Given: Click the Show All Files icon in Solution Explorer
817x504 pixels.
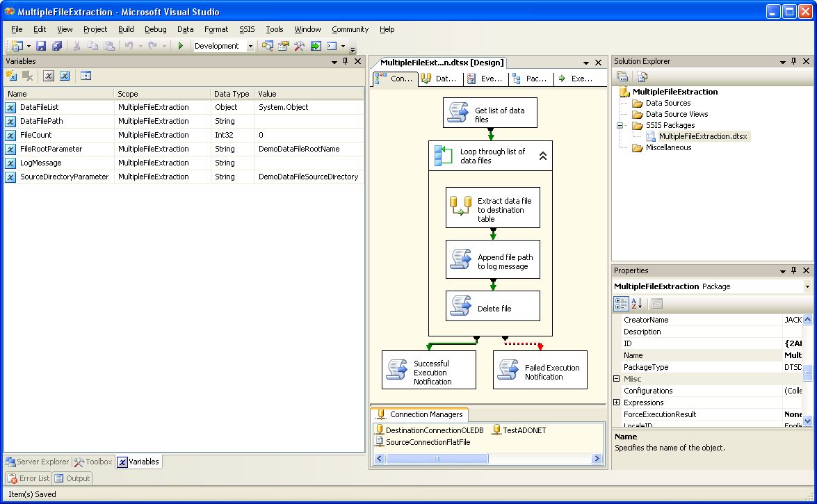Looking at the screenshot, I should [642, 76].
